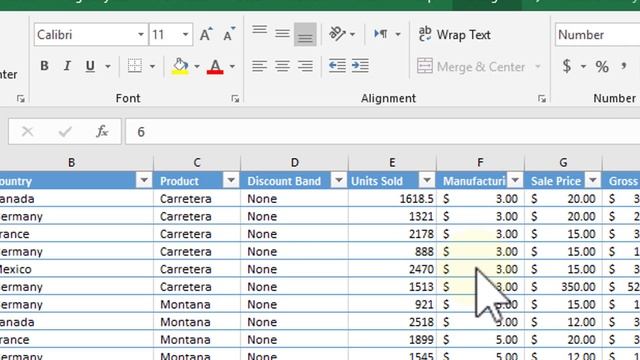Click Insert Function fx button
The image size is (640, 360).
[102, 131]
